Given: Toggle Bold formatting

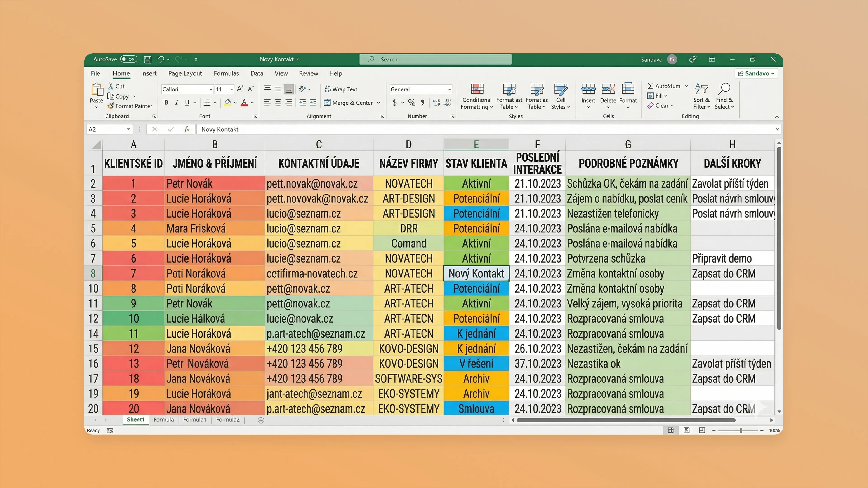Looking at the screenshot, I should click(166, 102).
